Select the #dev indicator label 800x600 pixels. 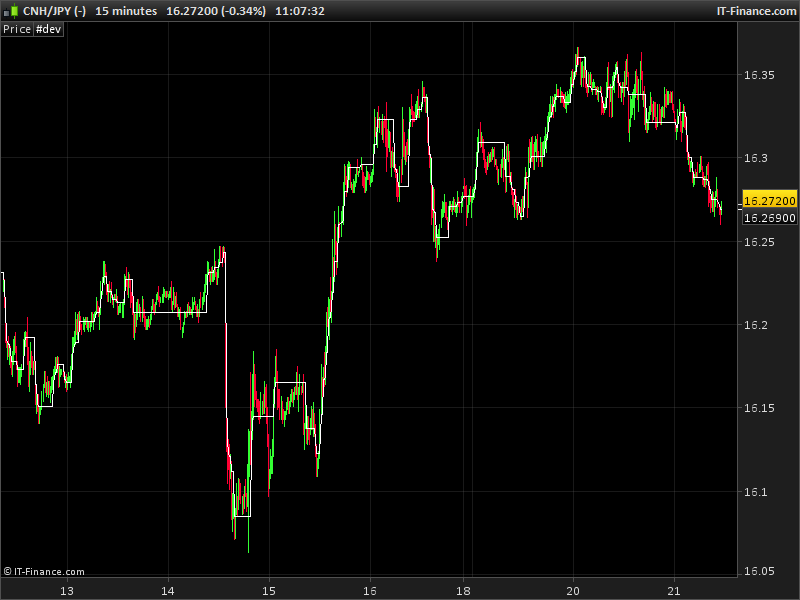pos(48,29)
